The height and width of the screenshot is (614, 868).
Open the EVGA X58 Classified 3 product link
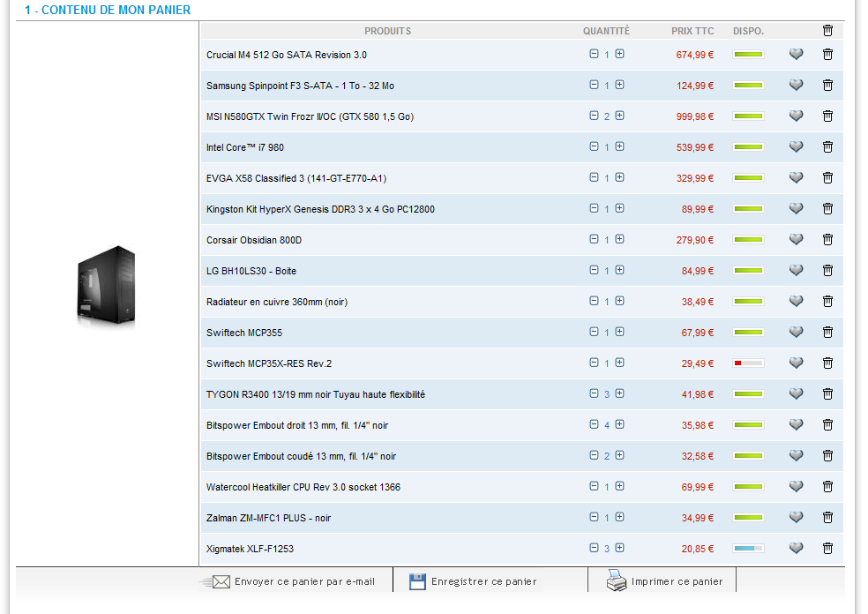(296, 178)
